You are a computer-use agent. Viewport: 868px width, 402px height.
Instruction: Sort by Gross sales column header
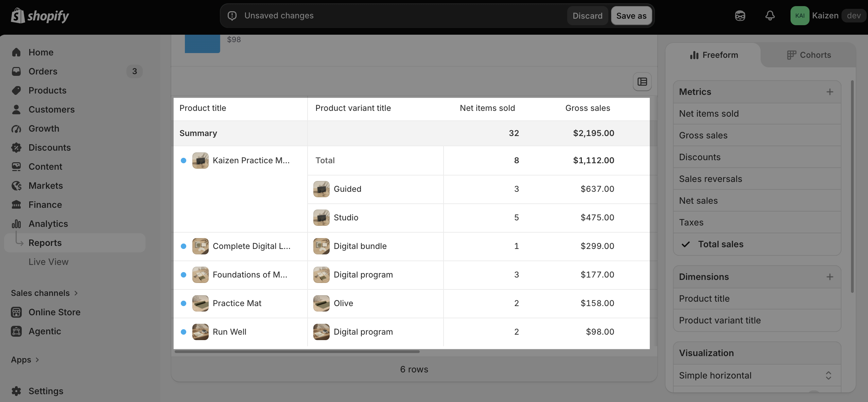pyautogui.click(x=588, y=108)
